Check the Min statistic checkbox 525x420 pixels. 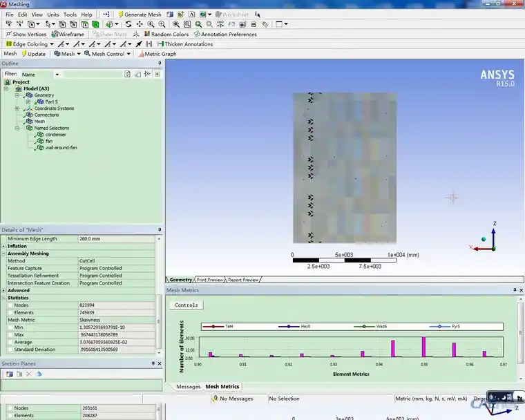pyautogui.click(x=10, y=327)
